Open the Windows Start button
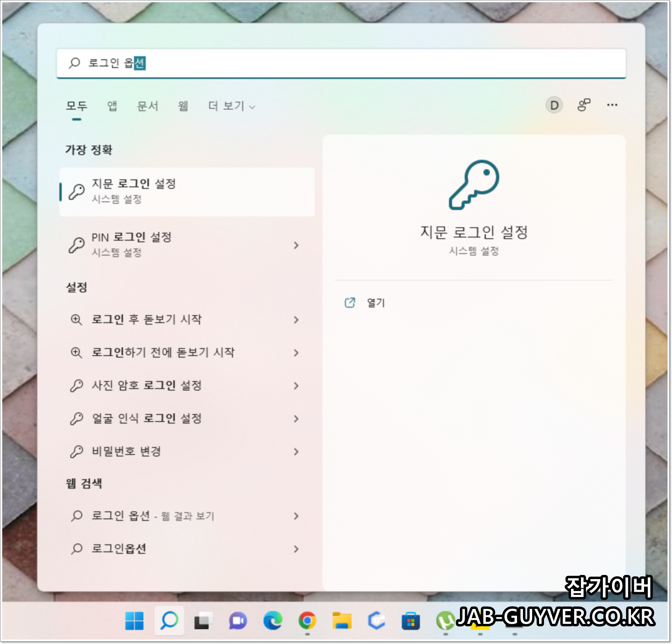The width and height of the screenshot is (672, 644). 134,621
